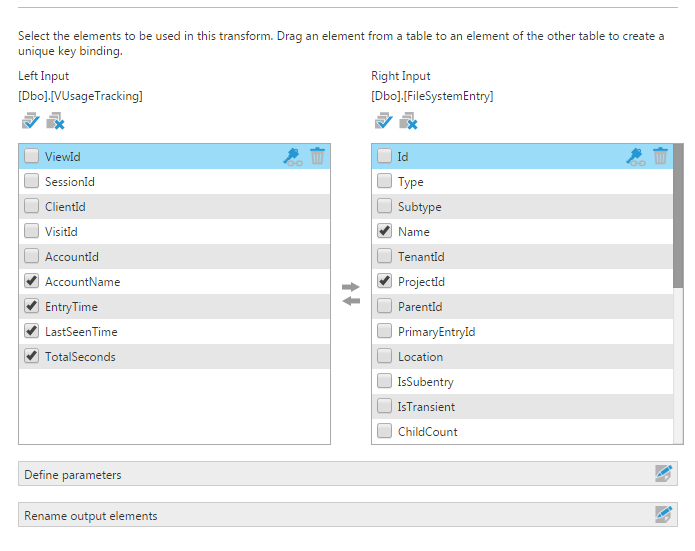Click select-all icon under Left Input
This screenshot has width=695, height=551.
click(x=31, y=121)
